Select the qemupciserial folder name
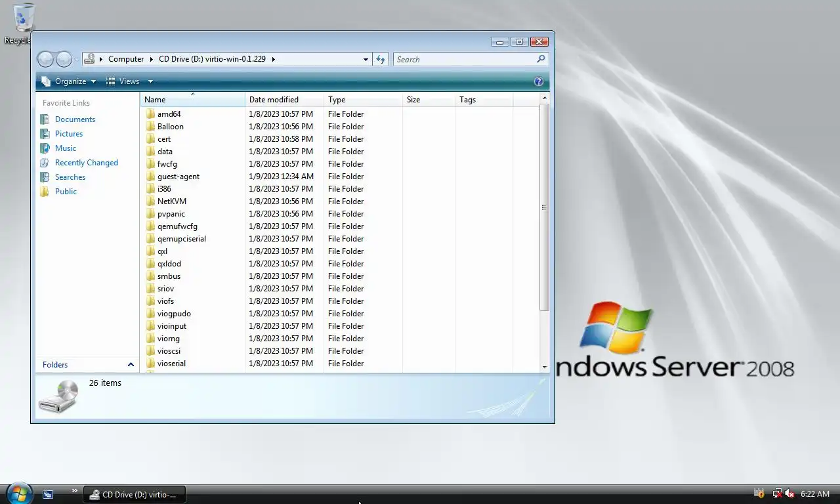Screen dimensions: 840x504 coord(182,238)
